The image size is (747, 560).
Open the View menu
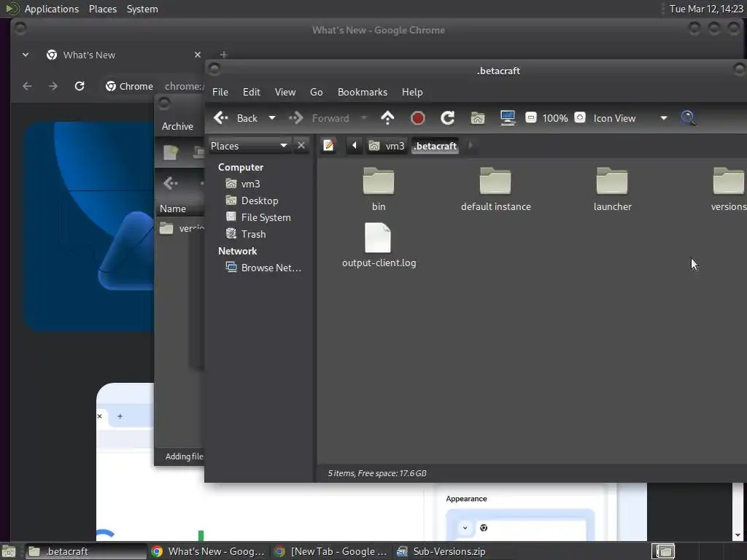[x=285, y=92]
